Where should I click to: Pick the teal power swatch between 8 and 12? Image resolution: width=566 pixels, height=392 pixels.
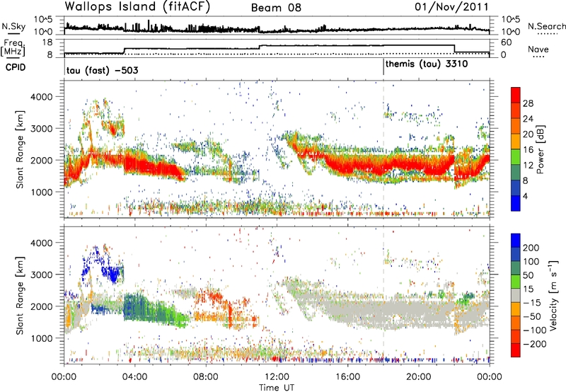(x=516, y=173)
